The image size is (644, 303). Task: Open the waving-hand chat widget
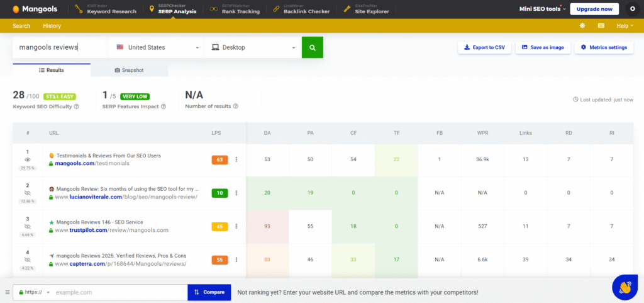(625, 287)
